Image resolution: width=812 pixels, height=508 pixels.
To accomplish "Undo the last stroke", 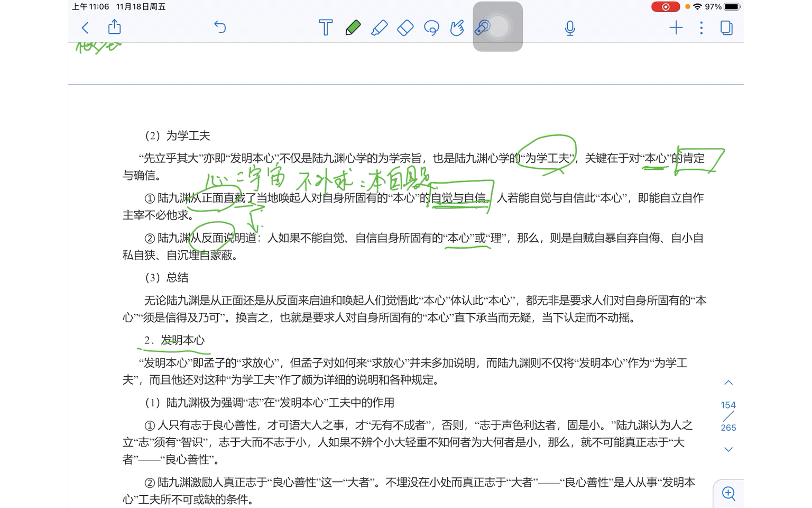I will (x=220, y=27).
